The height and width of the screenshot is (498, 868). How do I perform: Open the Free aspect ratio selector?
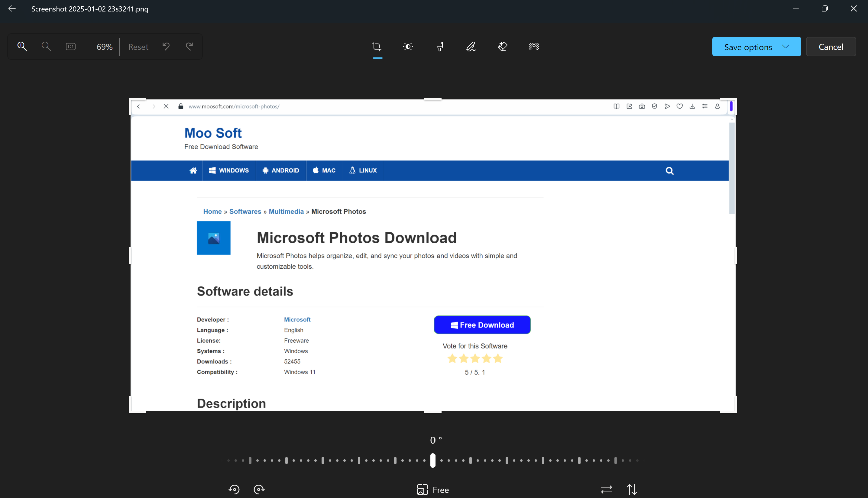point(433,490)
